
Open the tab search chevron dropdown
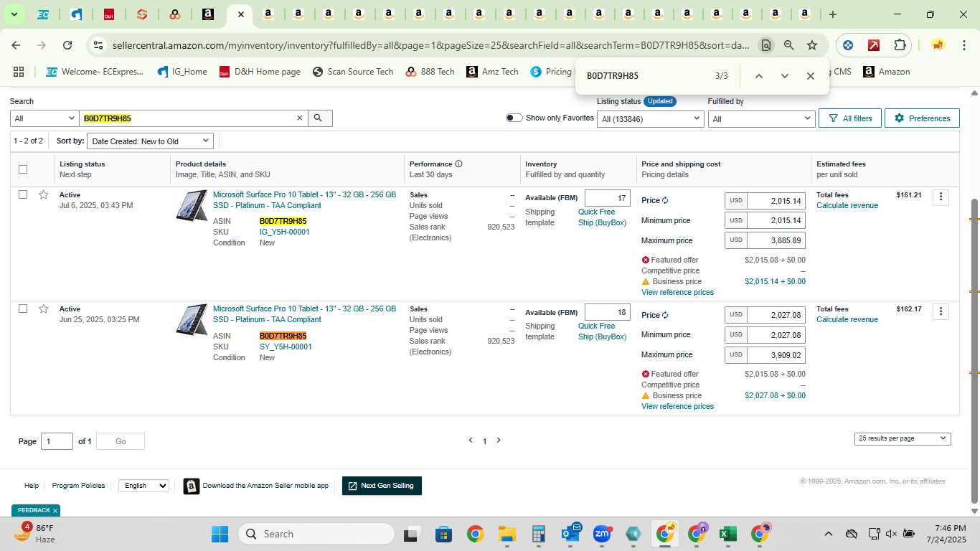(14, 14)
